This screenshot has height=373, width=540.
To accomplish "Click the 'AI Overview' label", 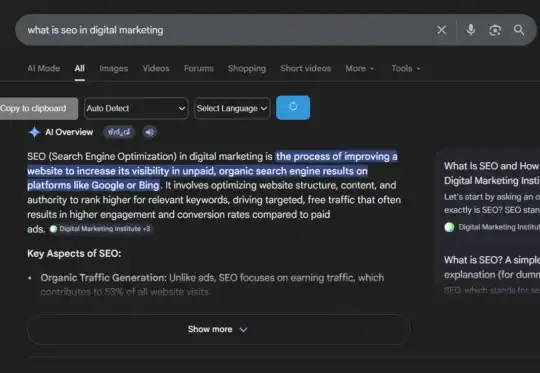I will click(69, 132).
